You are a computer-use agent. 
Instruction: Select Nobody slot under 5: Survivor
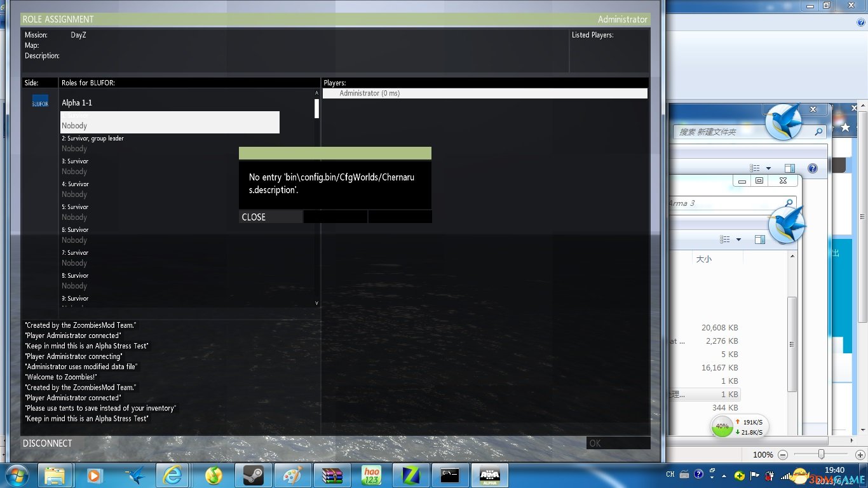pyautogui.click(x=74, y=217)
